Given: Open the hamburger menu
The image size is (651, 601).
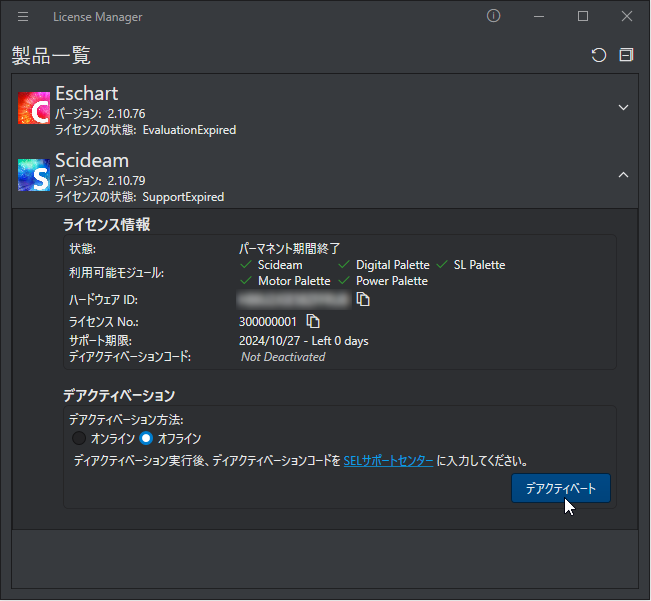Looking at the screenshot, I should pyautogui.click(x=23, y=17).
